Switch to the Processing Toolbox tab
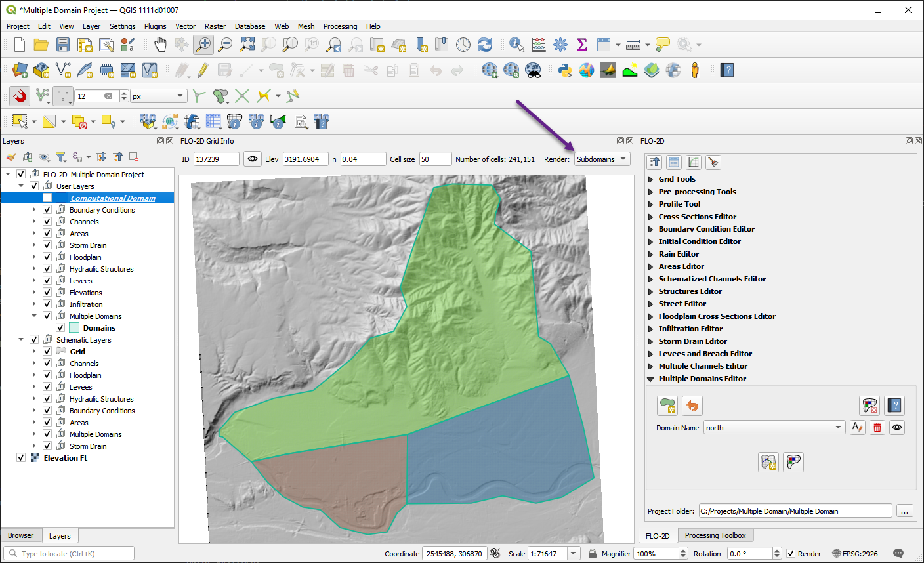The height and width of the screenshot is (563, 924). pos(715,535)
